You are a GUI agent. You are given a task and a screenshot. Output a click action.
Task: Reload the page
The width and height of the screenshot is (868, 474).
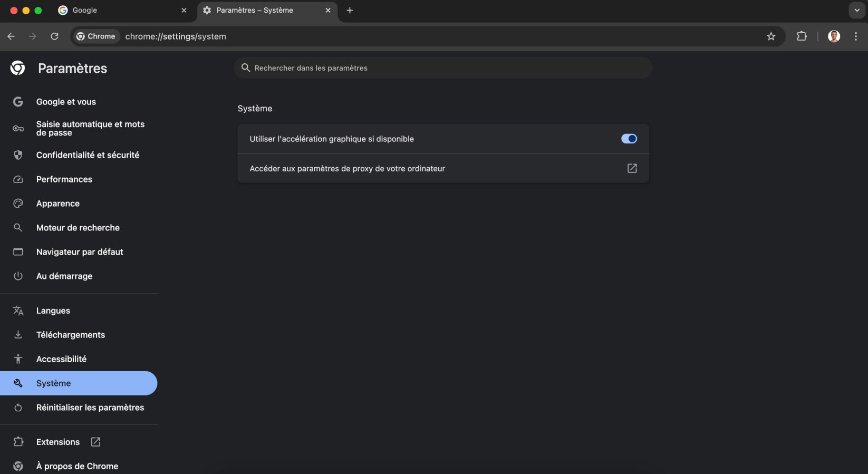54,36
